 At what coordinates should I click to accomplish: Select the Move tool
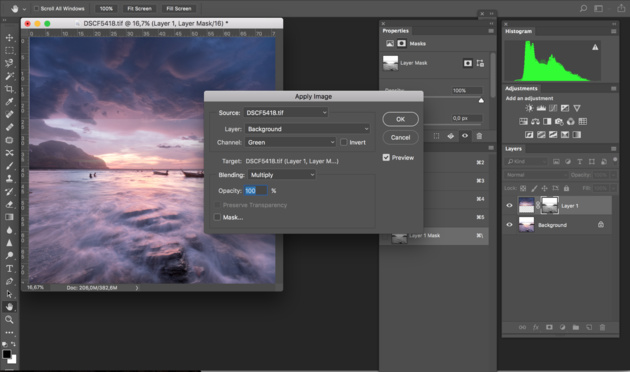pyautogui.click(x=9, y=37)
